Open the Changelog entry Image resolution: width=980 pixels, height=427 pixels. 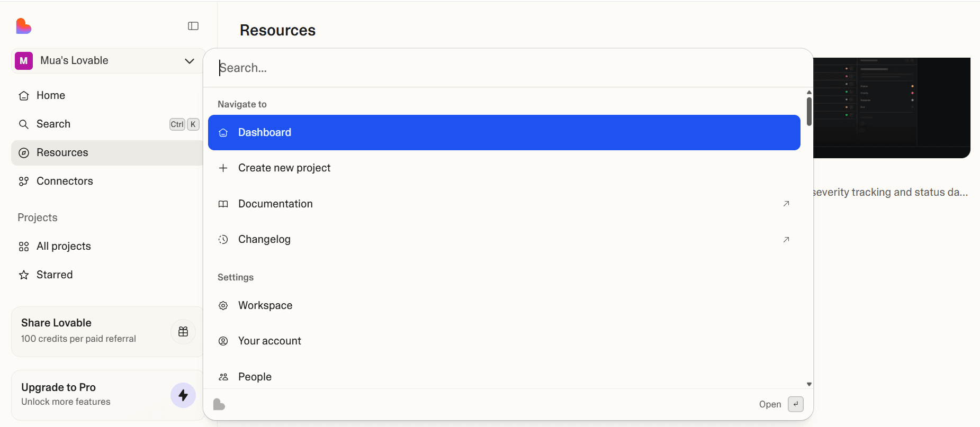[x=504, y=239]
